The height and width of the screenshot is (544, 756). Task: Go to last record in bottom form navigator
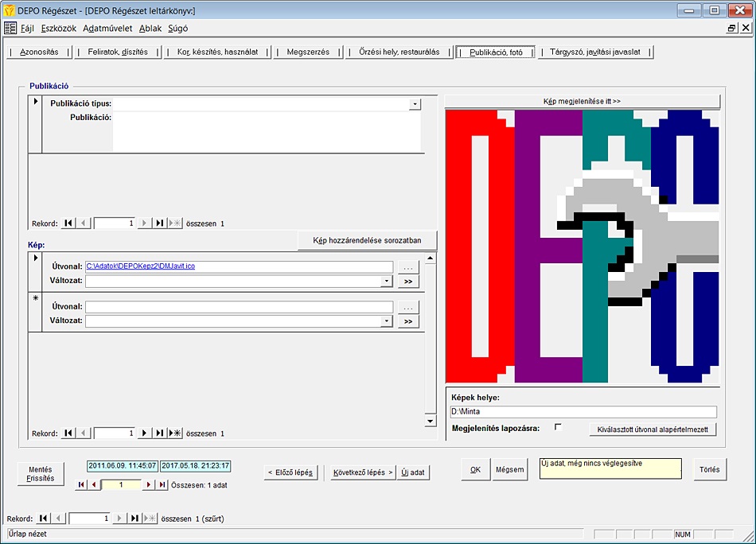(135, 519)
